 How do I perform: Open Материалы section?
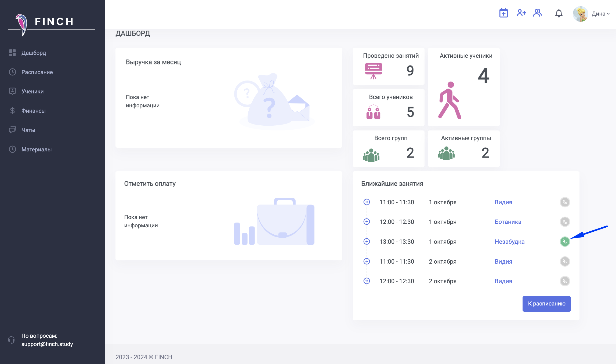(x=37, y=150)
